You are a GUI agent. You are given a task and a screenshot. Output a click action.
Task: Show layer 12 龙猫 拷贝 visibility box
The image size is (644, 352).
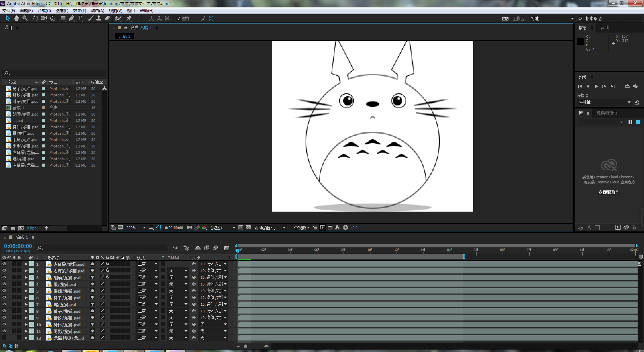coord(4,338)
